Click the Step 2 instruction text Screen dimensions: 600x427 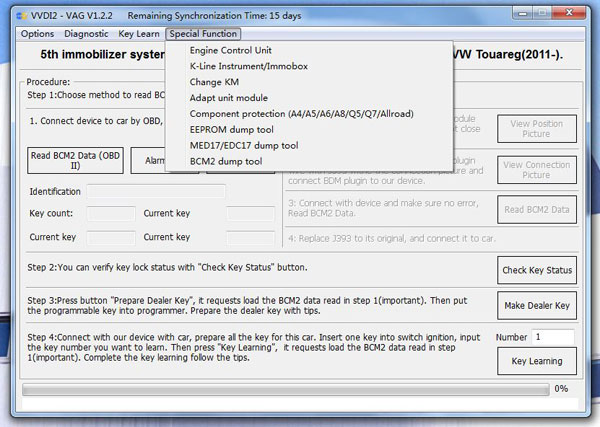pos(167,267)
